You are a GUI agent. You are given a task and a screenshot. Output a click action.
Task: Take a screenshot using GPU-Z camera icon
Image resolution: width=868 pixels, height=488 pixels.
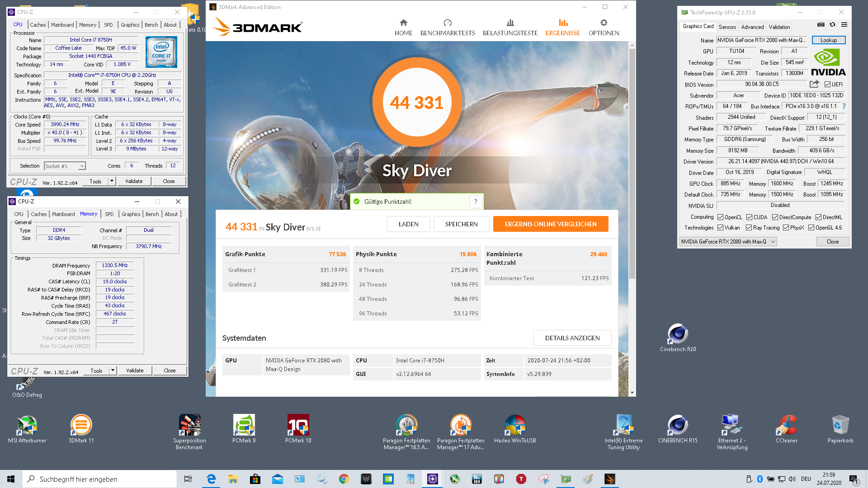(821, 25)
